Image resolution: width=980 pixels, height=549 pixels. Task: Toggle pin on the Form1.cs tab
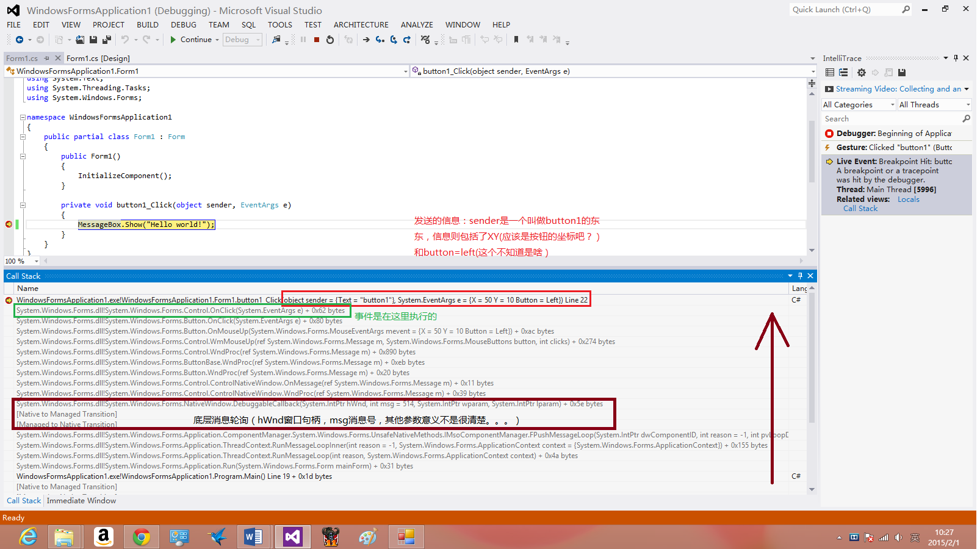coord(47,58)
